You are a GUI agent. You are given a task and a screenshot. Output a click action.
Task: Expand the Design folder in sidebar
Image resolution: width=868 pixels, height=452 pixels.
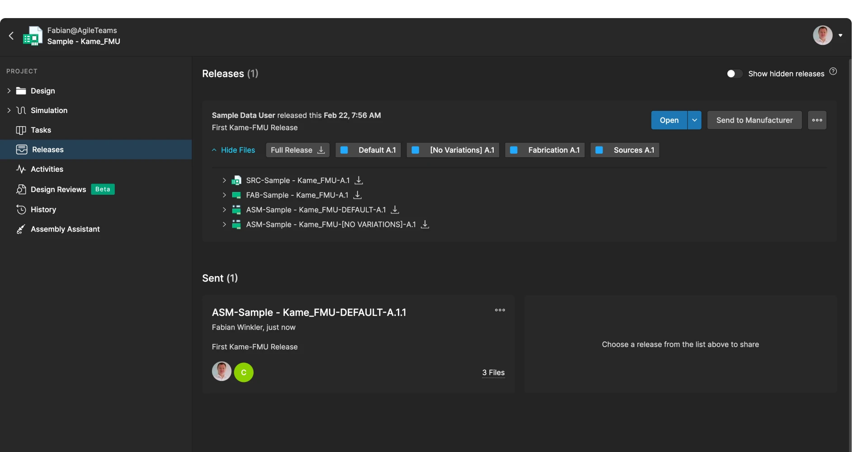(x=9, y=91)
